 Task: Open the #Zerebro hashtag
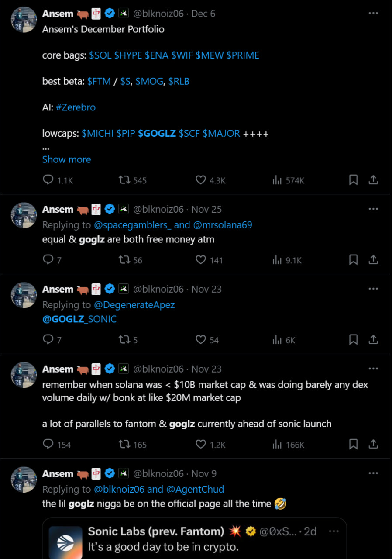click(76, 107)
